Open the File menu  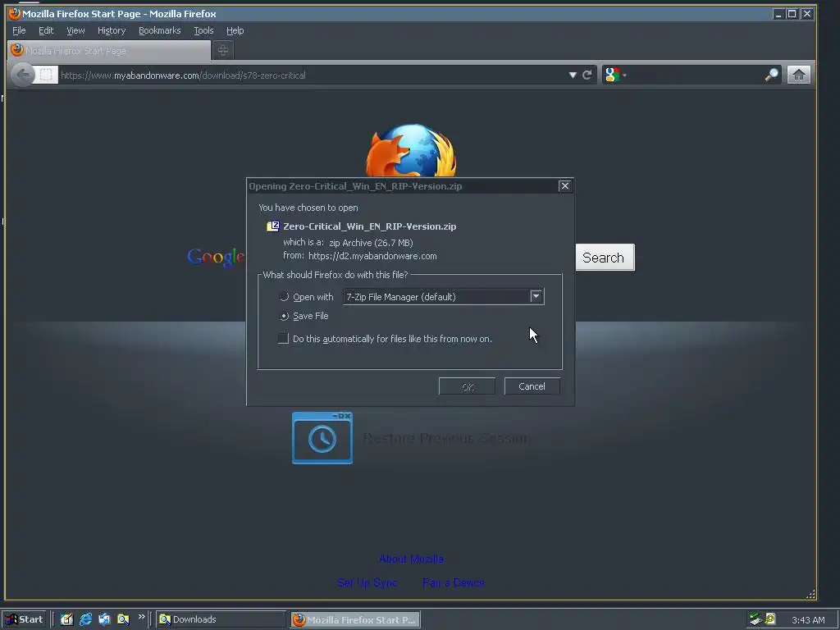point(20,30)
